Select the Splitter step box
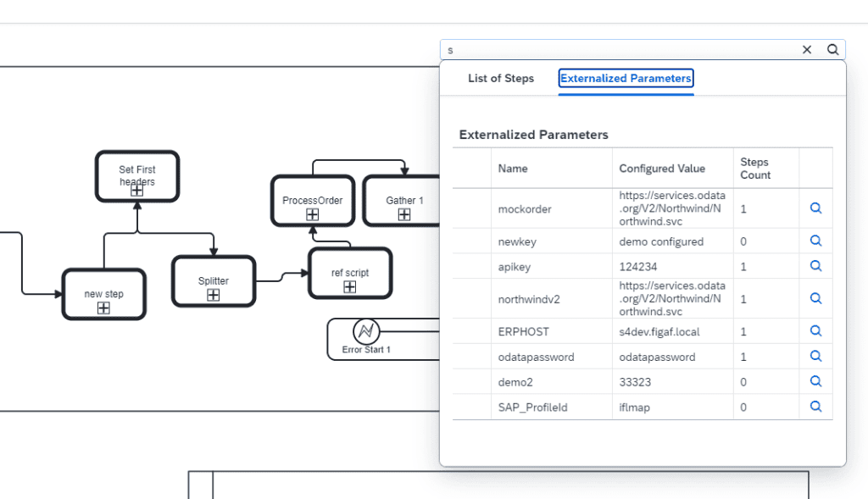This screenshot has width=868, height=499. click(213, 281)
